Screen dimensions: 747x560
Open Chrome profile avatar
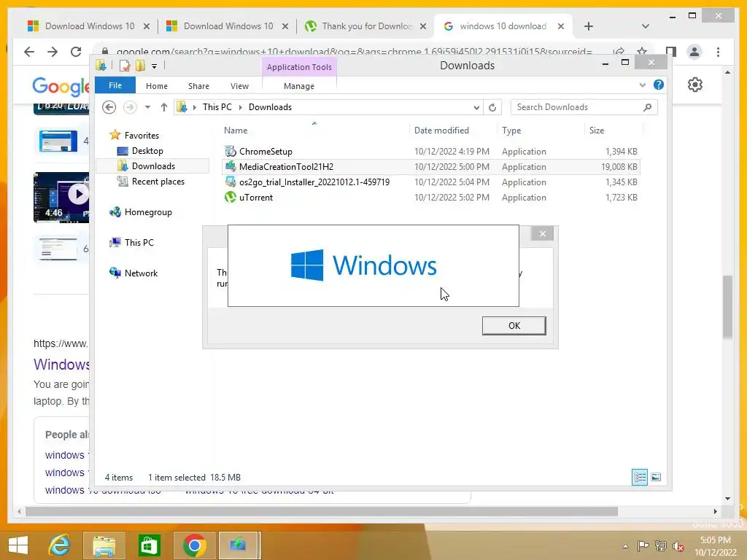coord(694,52)
